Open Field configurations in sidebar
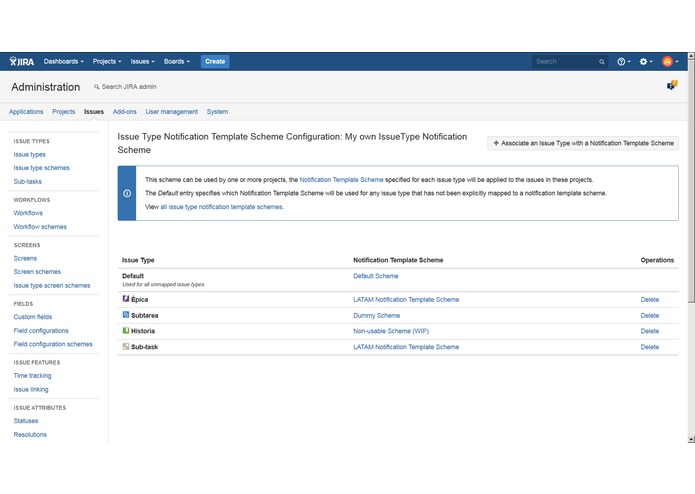This screenshot has height=494, width=695. pos(41,331)
